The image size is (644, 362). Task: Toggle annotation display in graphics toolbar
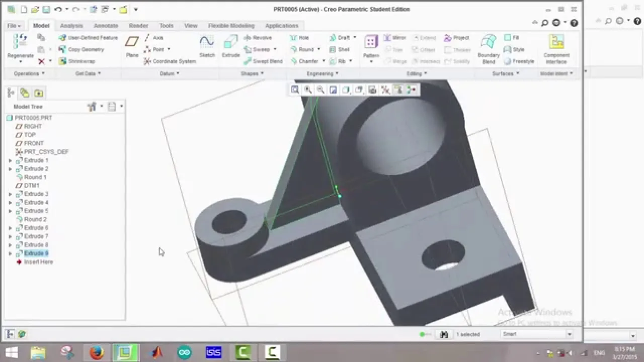398,90
